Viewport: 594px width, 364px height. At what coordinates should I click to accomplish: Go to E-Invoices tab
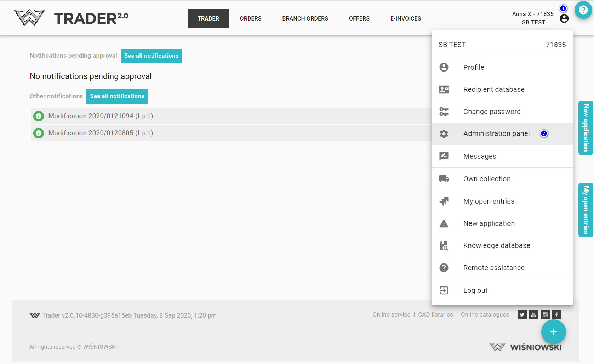pos(405,18)
